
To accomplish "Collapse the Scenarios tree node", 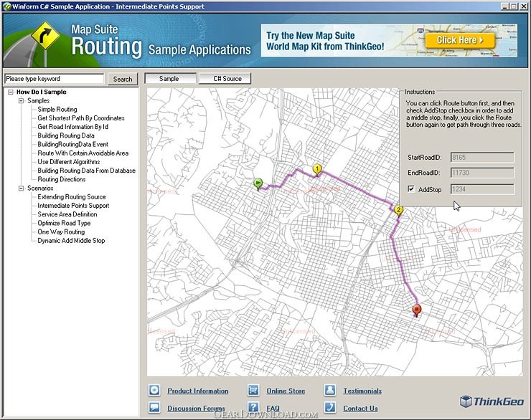I will [x=22, y=188].
